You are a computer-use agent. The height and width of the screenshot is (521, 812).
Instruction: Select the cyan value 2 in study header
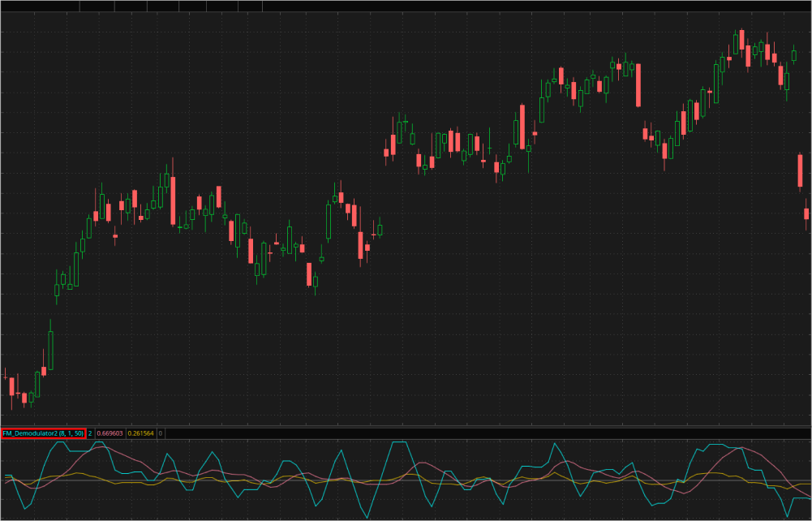tap(90, 433)
